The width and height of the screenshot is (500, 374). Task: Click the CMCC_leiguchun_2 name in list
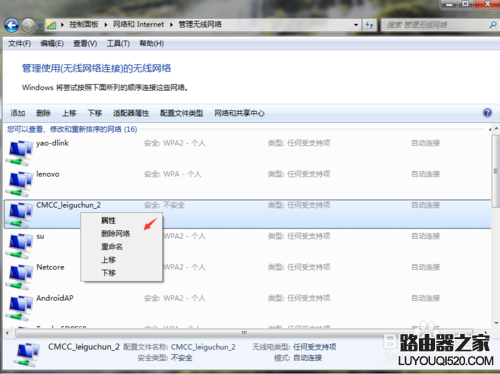[x=68, y=205]
